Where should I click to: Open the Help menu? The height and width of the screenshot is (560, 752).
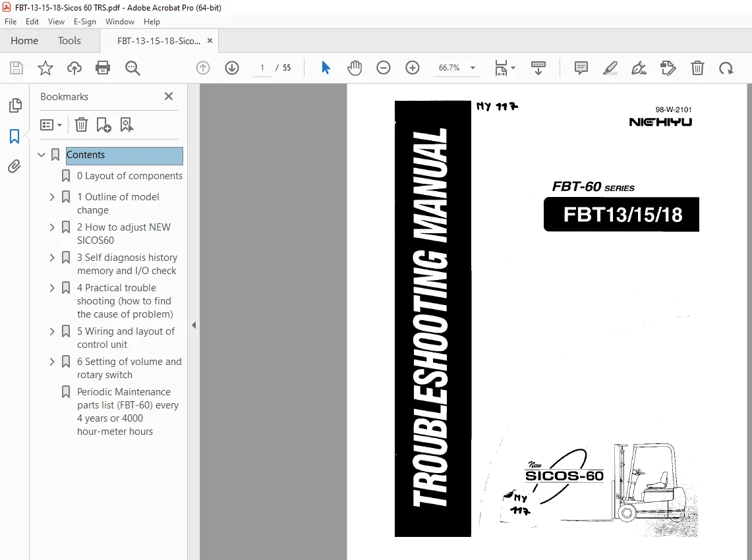click(x=152, y=22)
